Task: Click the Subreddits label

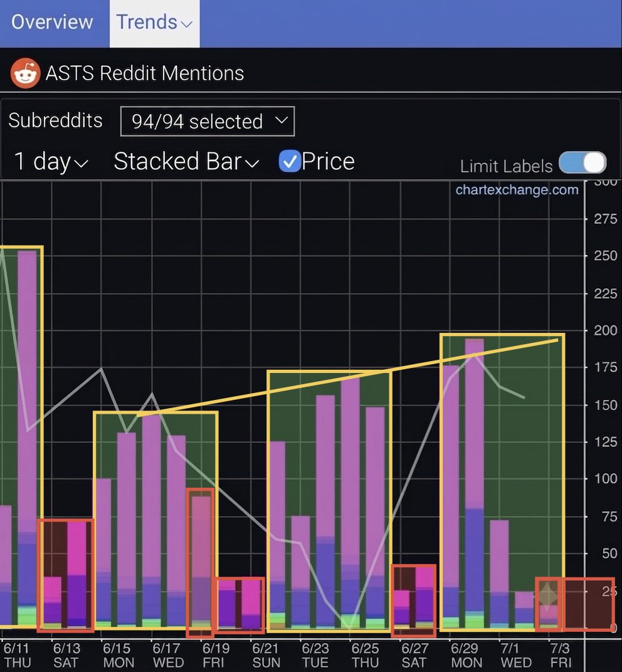Action: click(55, 120)
